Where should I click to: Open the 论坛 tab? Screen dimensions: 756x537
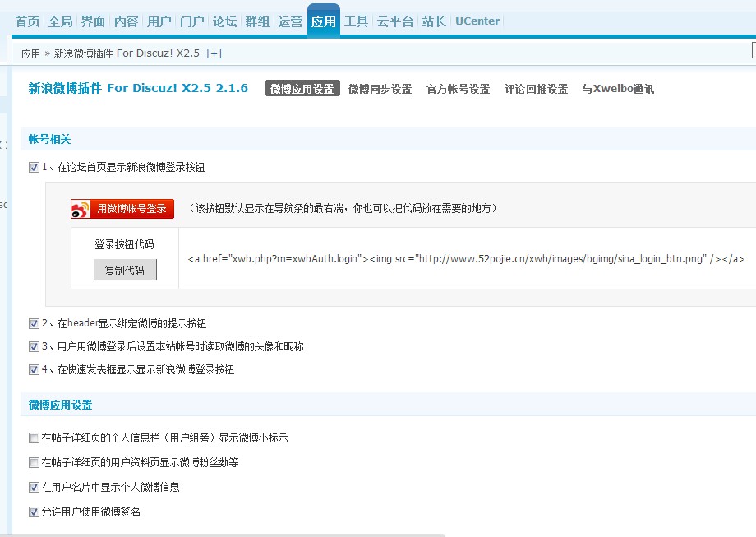click(224, 21)
